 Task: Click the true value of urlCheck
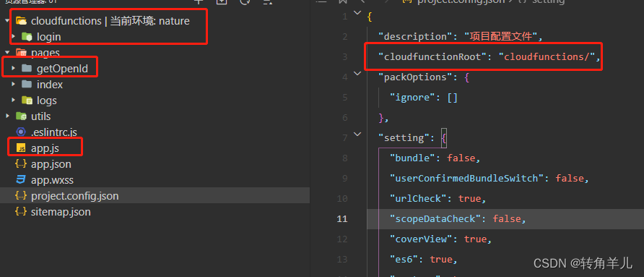(x=469, y=198)
